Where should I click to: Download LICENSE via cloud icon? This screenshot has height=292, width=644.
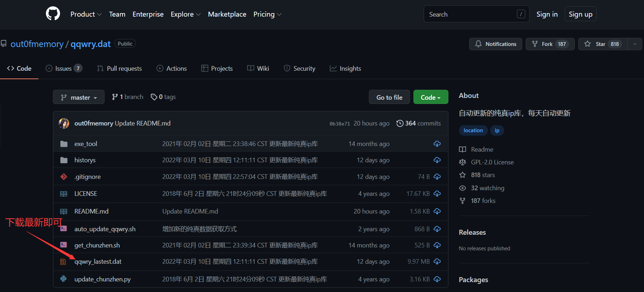tap(437, 194)
